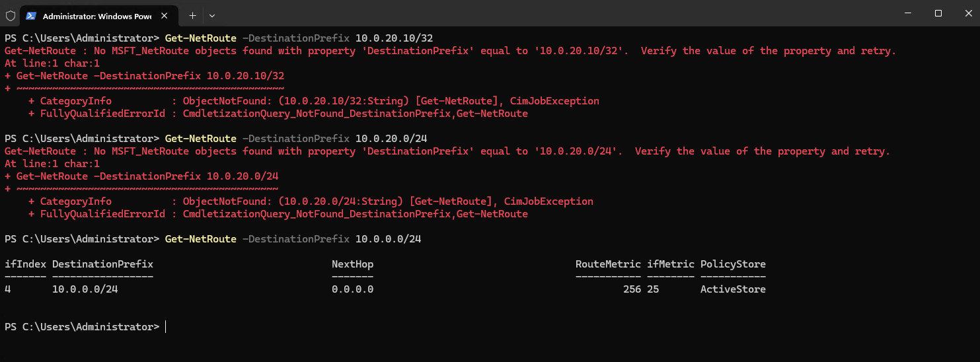Click the 10.0.0.0/24 entry under DestinationPrefix column
Screen dimensions: 980x362
pyautogui.click(x=85, y=289)
